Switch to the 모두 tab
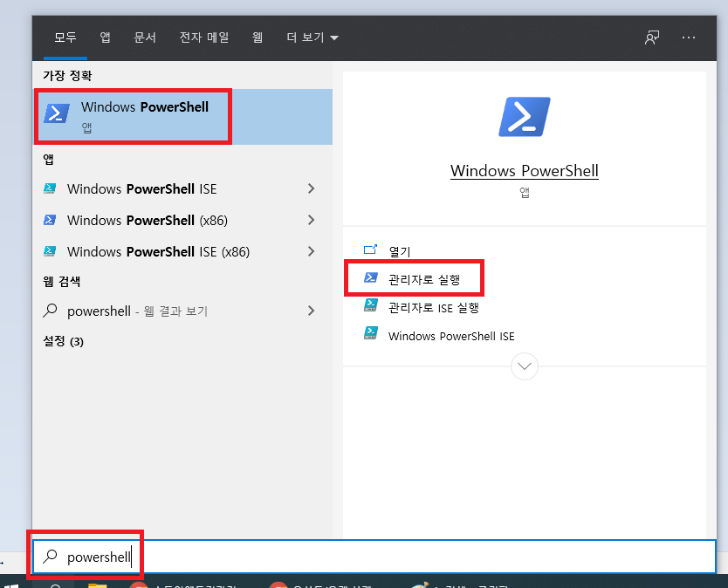The image size is (728, 588). click(65, 38)
